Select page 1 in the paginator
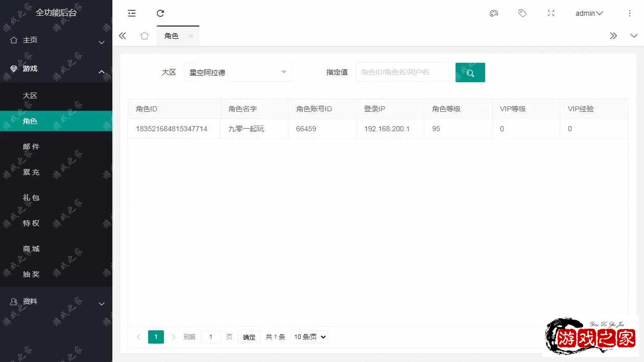This screenshot has width=644, height=362. click(156, 336)
